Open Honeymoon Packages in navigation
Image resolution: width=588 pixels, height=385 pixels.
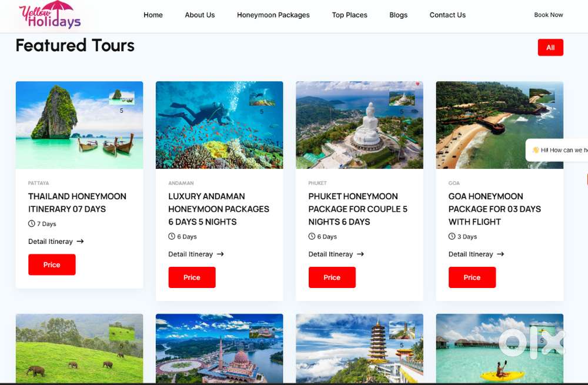click(273, 15)
